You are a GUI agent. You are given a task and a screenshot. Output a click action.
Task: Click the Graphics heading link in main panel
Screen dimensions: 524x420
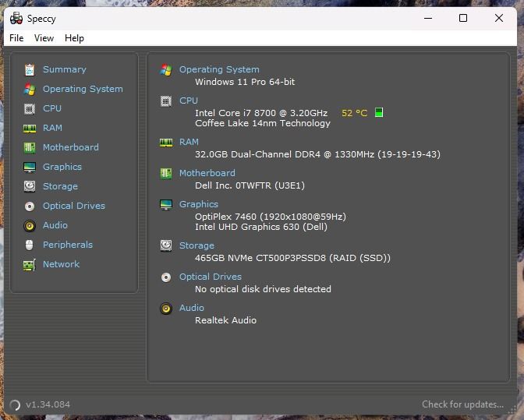click(199, 204)
